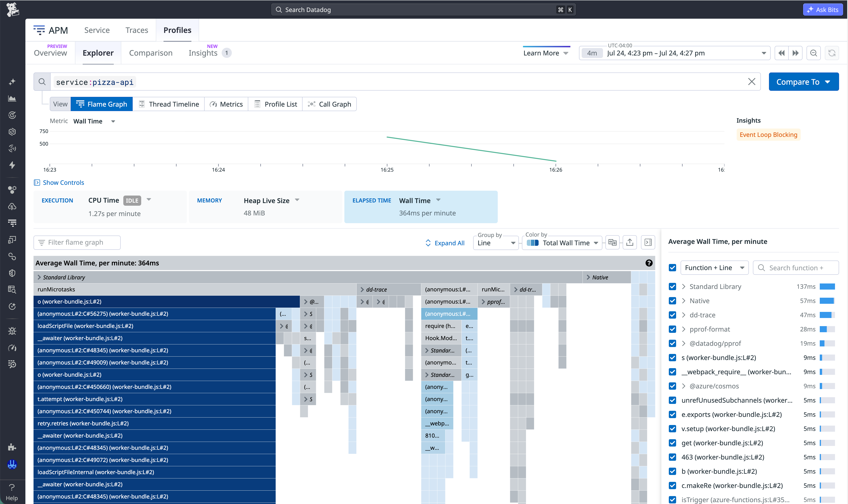This screenshot has width=848, height=504.
Task: Open the Color by Total Wall Time dropdown
Action: (x=562, y=243)
